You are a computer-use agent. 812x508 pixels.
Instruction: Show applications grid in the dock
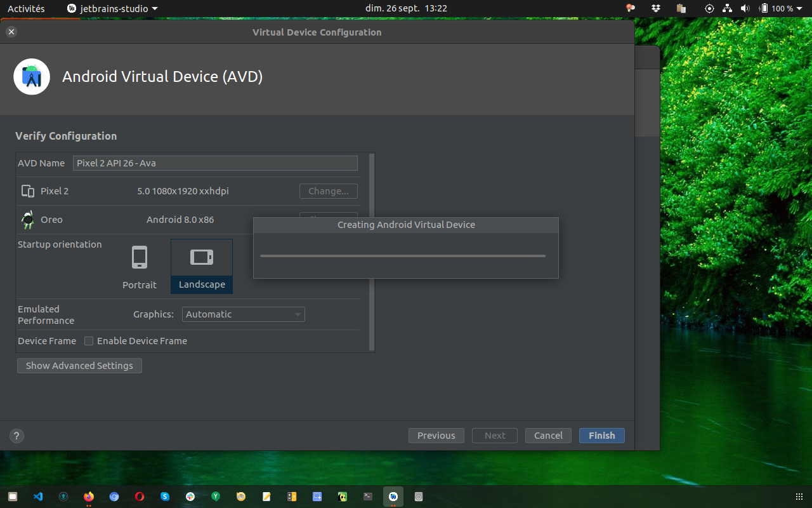[x=799, y=497]
